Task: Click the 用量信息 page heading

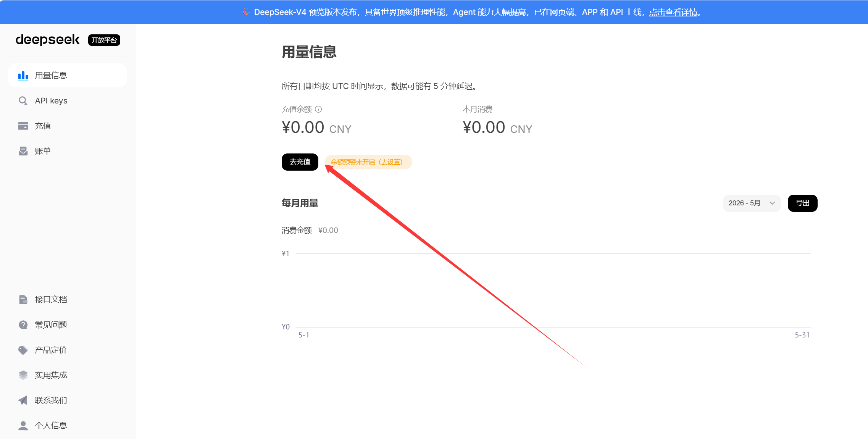Action: (309, 52)
